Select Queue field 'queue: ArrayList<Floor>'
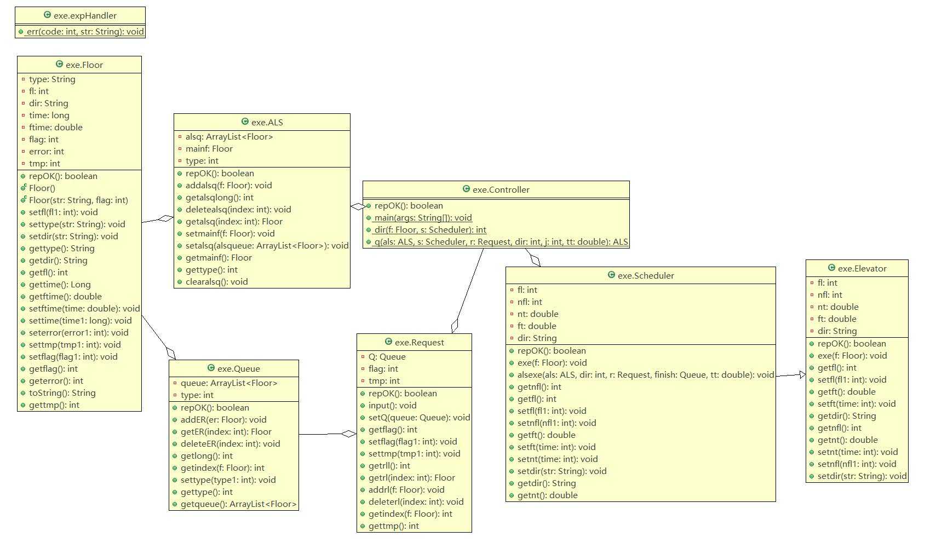 click(229, 383)
